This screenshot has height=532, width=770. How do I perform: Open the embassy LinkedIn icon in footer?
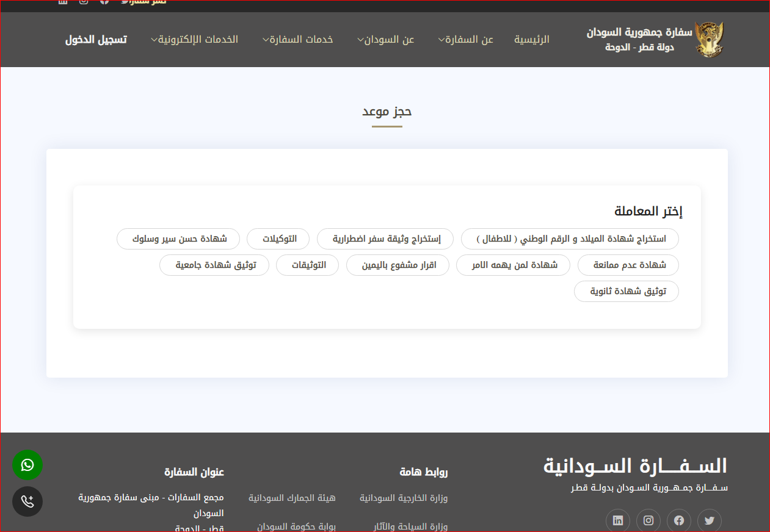point(618,521)
